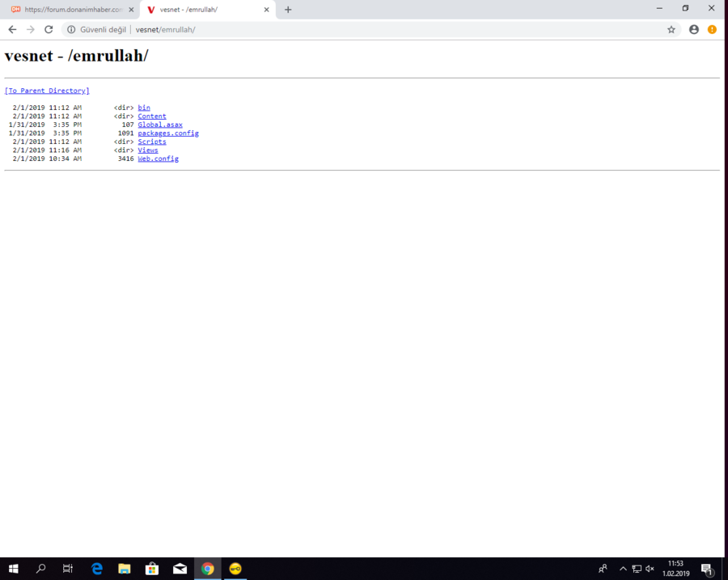Bookmark this page with the star icon
The image size is (728, 580).
coord(671,30)
